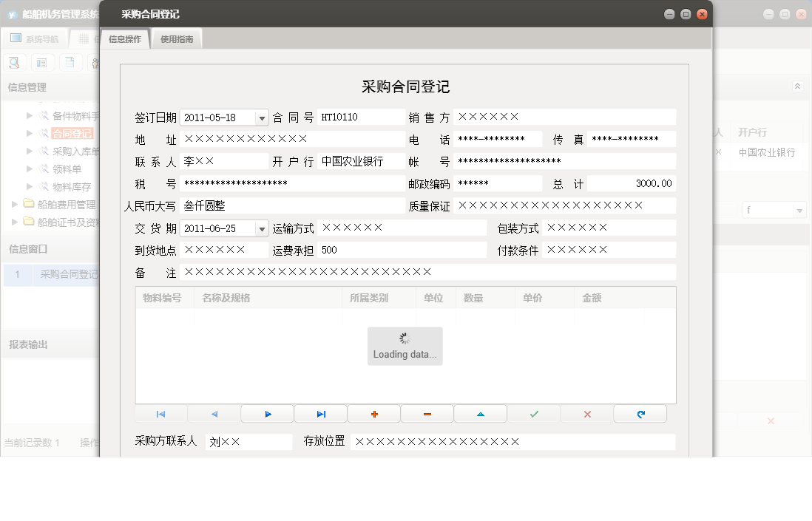Add a new material row with the plus icon

click(x=373, y=413)
